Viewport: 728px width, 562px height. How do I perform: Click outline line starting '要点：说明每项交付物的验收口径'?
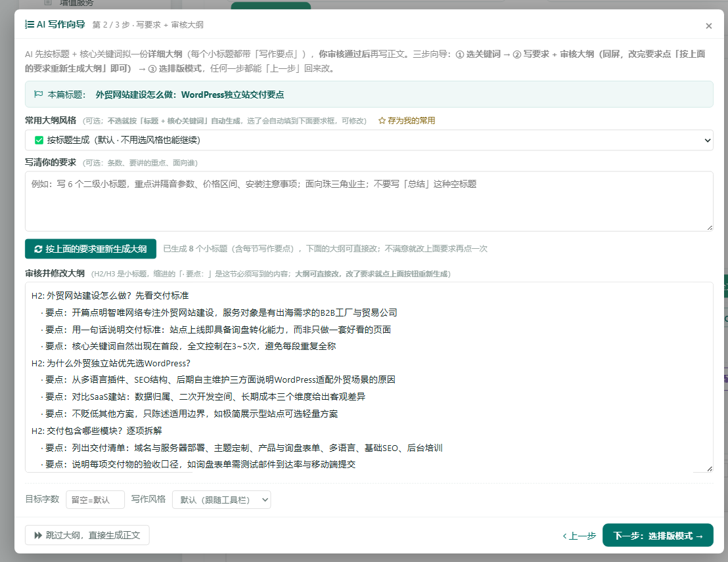click(x=198, y=464)
